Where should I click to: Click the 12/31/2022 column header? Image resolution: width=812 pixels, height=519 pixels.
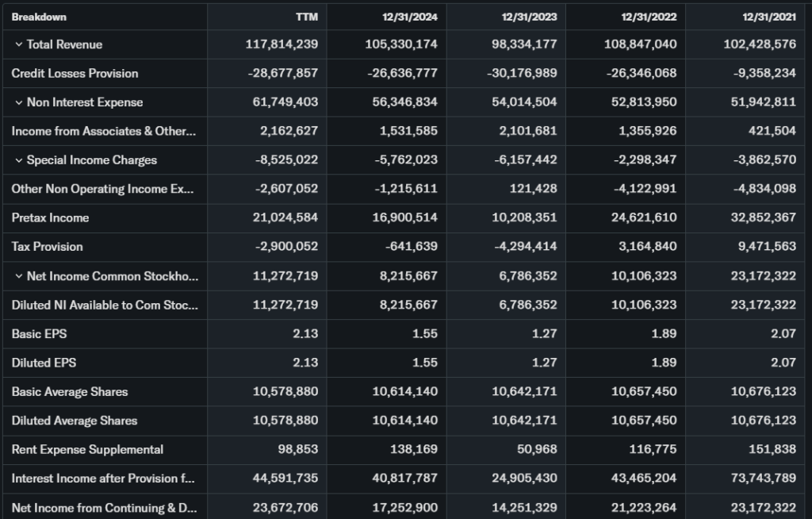(648, 17)
